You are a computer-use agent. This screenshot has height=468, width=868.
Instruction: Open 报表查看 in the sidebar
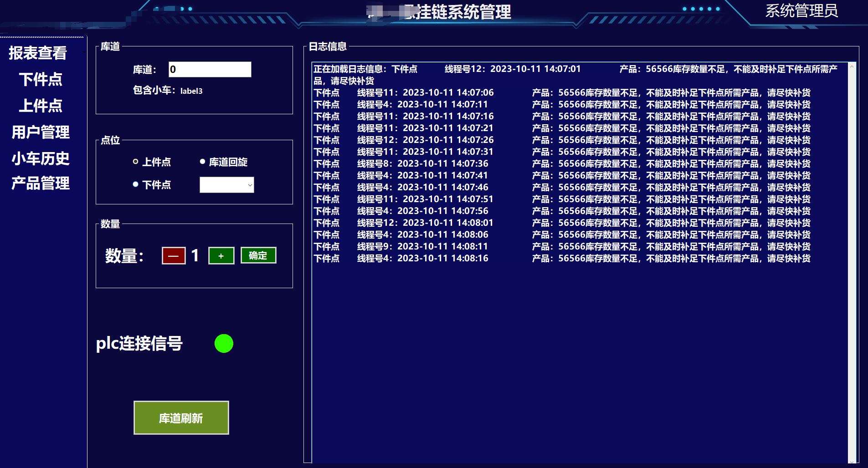[38, 53]
